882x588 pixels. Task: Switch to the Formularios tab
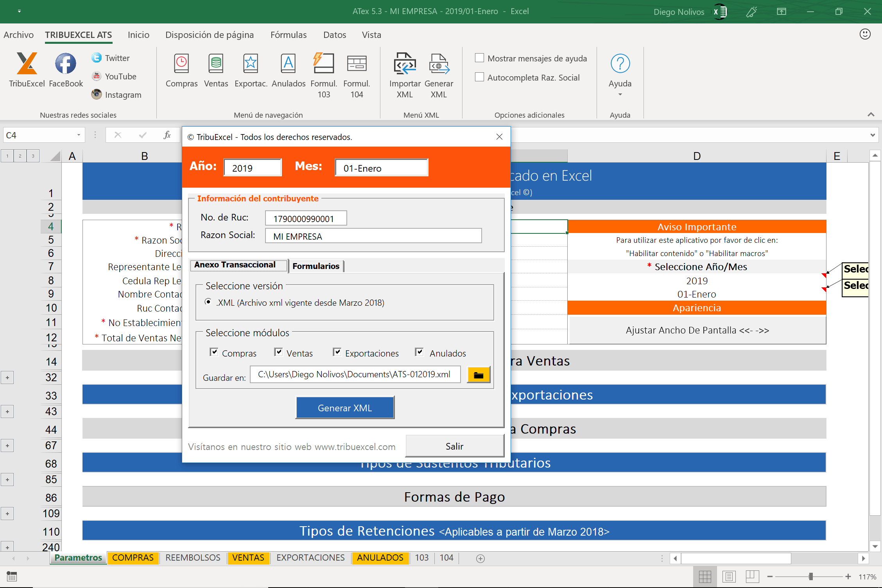[316, 266]
